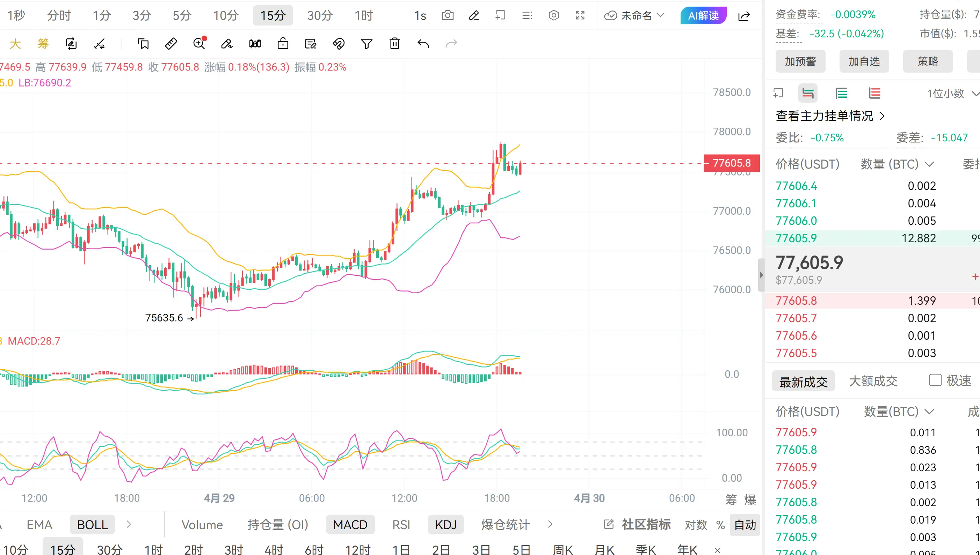980x555 pixels.
Task: Click the share export icon
Action: coord(744,16)
